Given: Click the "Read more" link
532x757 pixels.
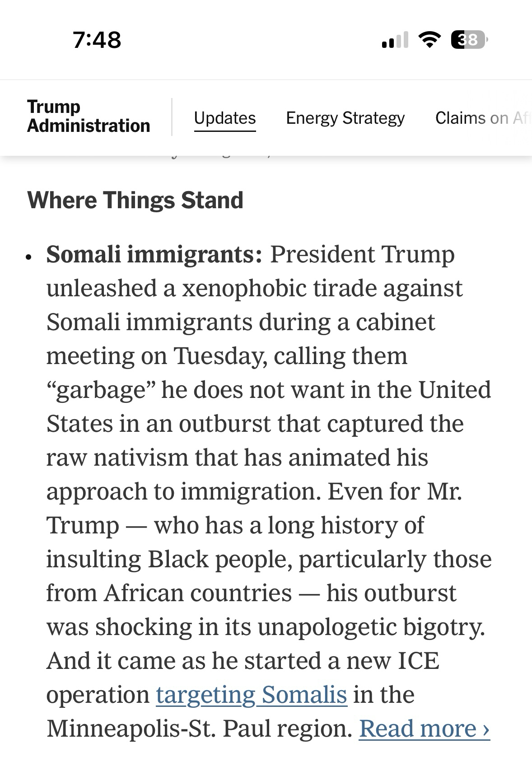Looking at the screenshot, I should [x=424, y=729].
